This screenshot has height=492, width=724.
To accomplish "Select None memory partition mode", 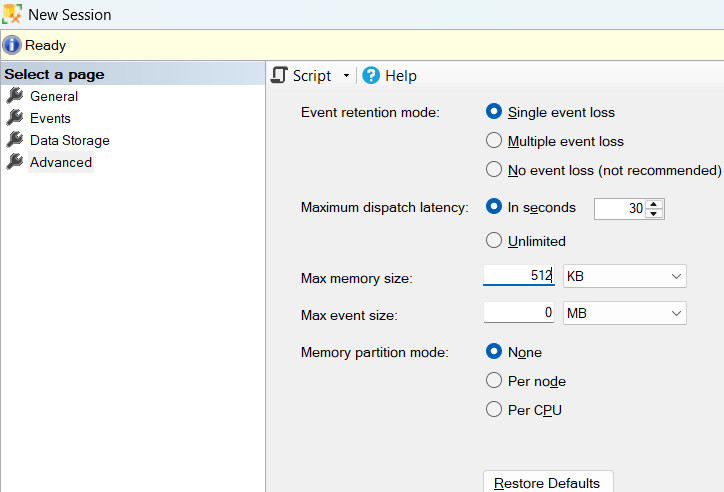I will tap(494, 352).
